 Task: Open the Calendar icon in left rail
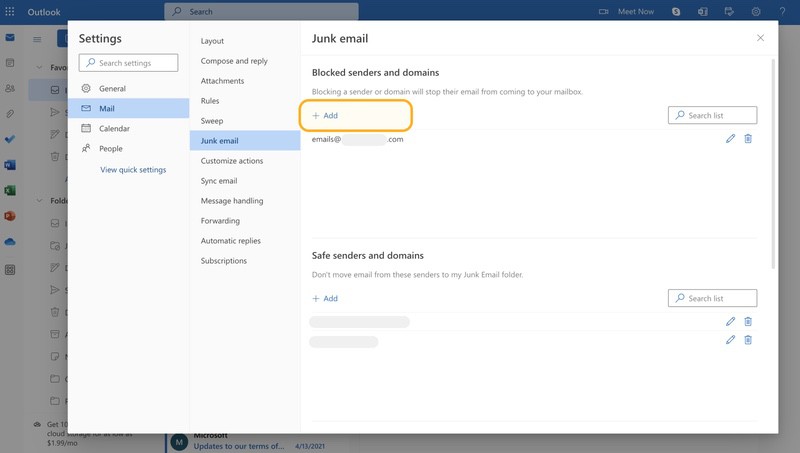[x=10, y=63]
